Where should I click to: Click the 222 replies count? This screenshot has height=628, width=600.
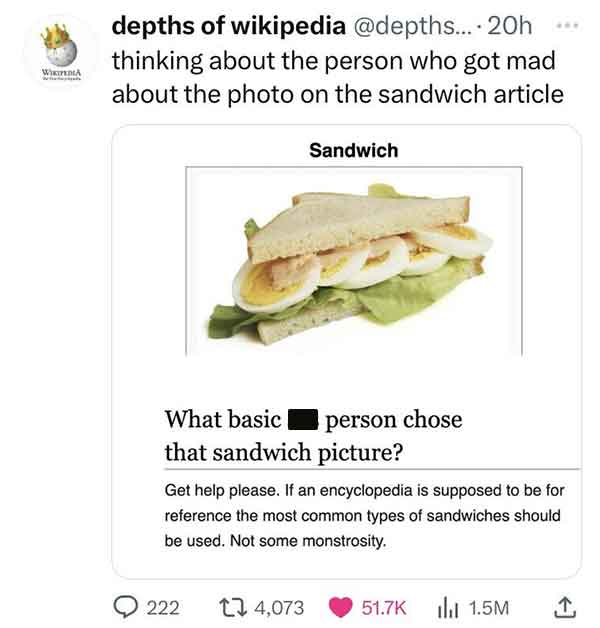coord(162,606)
